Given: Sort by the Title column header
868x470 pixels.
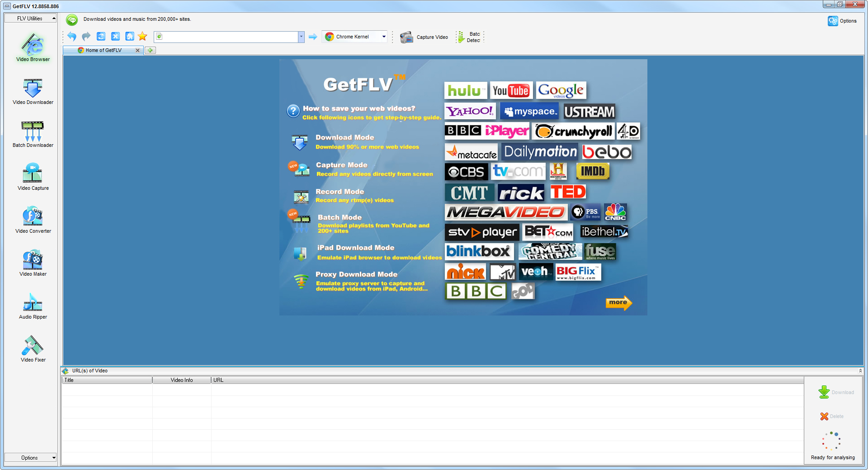Looking at the screenshot, I should coord(107,380).
